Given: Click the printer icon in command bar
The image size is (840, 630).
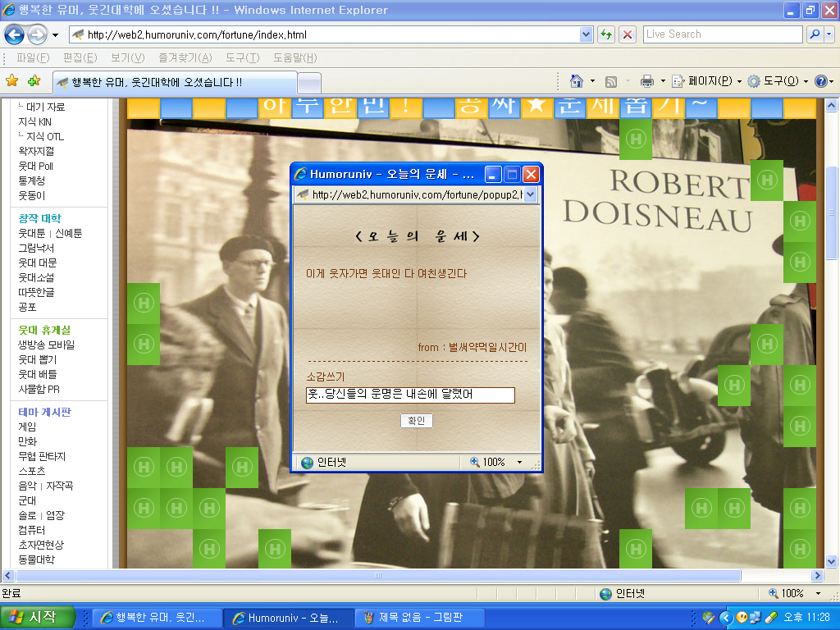Looking at the screenshot, I should [x=647, y=81].
